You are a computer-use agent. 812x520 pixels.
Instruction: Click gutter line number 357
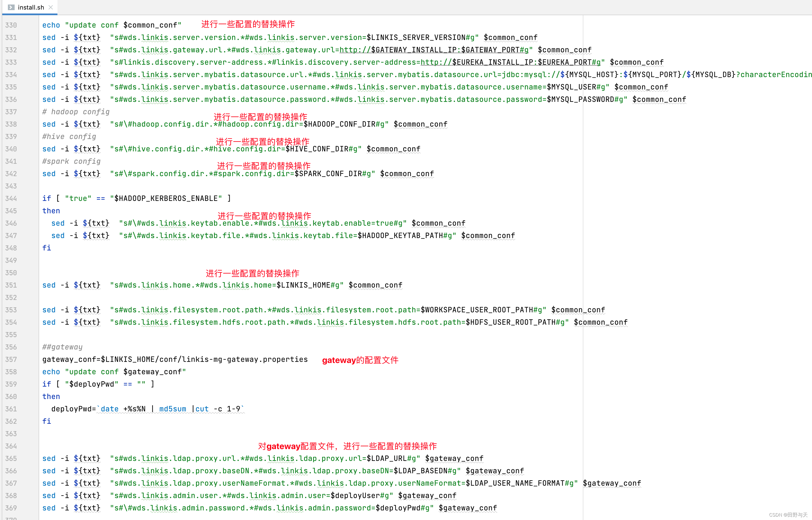11,360
